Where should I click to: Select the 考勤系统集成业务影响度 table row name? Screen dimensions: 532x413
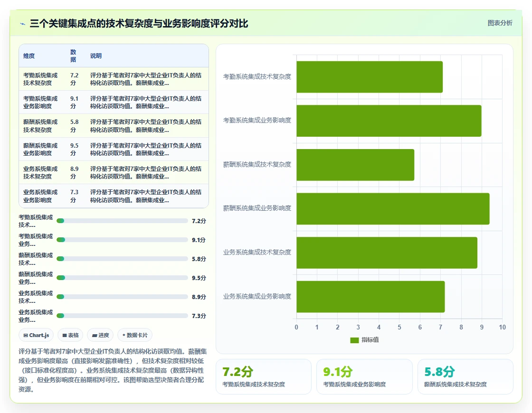(40, 103)
